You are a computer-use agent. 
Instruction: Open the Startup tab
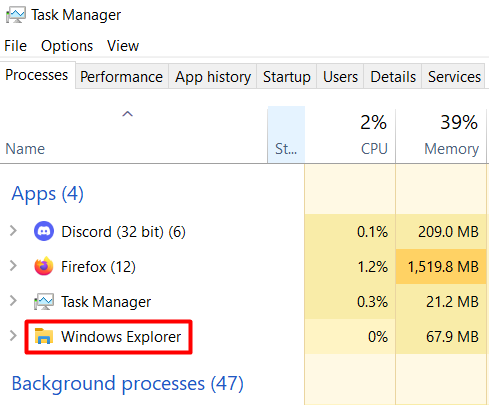(x=287, y=77)
